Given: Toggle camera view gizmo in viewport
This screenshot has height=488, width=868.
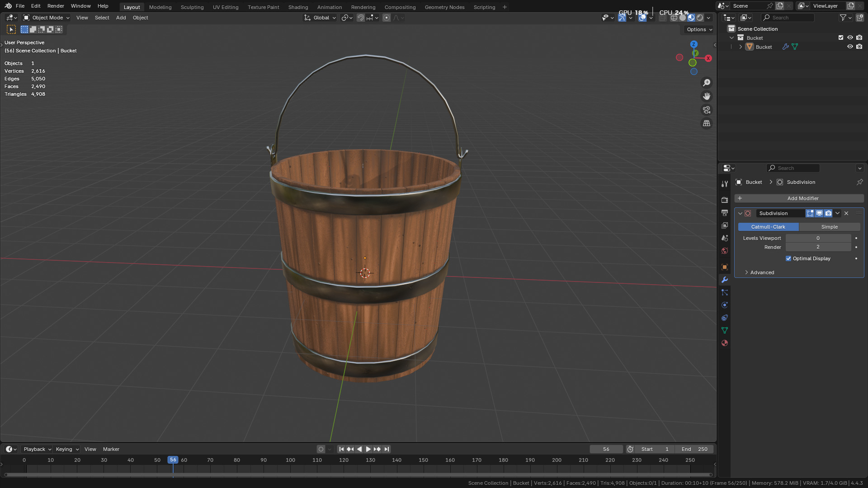Looking at the screenshot, I should pos(707,110).
